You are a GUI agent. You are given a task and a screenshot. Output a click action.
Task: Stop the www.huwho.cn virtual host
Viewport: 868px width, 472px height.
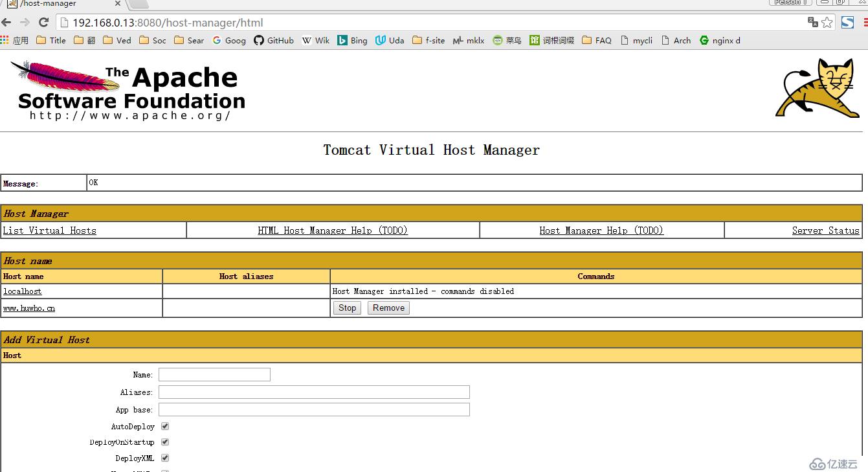[x=347, y=308]
